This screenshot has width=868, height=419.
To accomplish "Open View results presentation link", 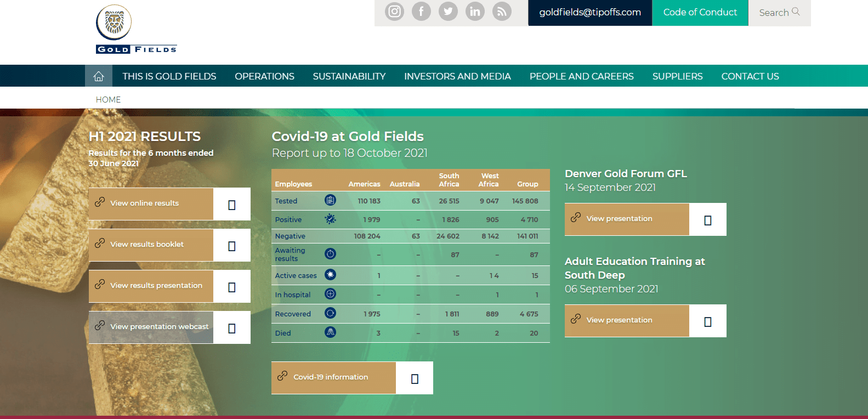I will pyautogui.click(x=151, y=286).
